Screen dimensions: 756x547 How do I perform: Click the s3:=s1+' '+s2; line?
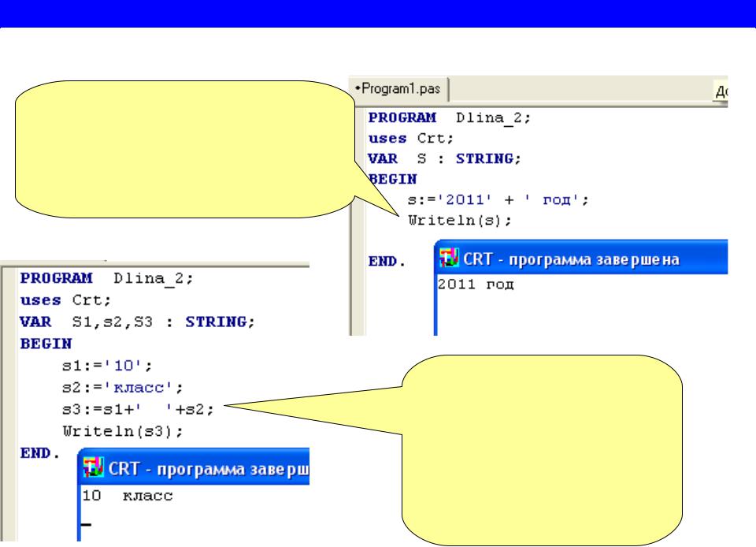[x=138, y=410]
